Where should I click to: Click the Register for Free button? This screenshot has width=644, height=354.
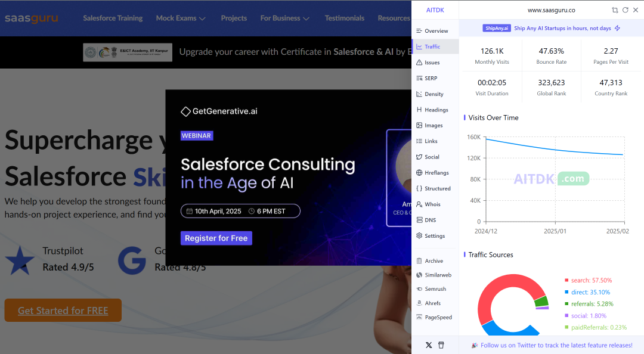pyautogui.click(x=216, y=238)
